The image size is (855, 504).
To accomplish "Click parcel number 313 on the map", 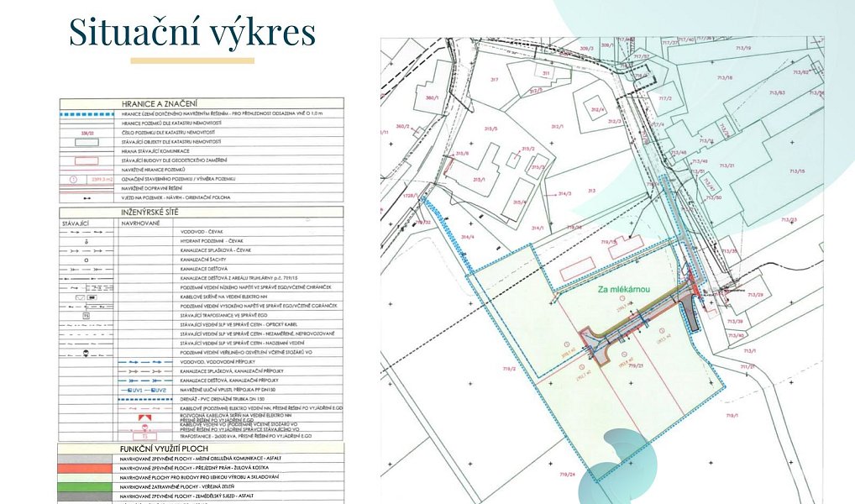I will (x=591, y=191).
